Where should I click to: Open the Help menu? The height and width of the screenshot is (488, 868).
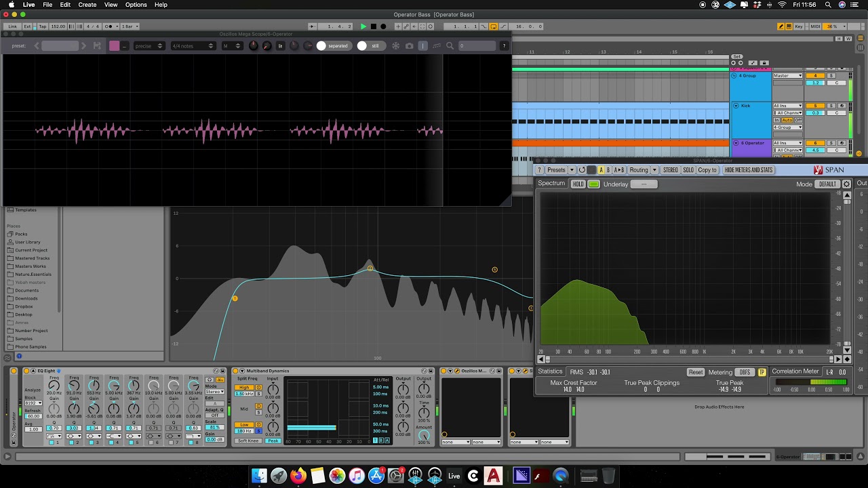pos(161,5)
